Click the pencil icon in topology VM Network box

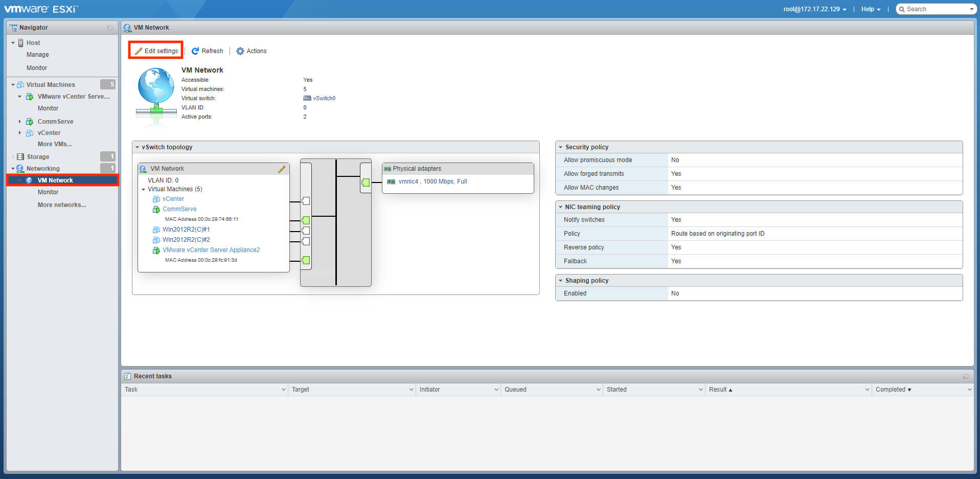click(x=282, y=169)
